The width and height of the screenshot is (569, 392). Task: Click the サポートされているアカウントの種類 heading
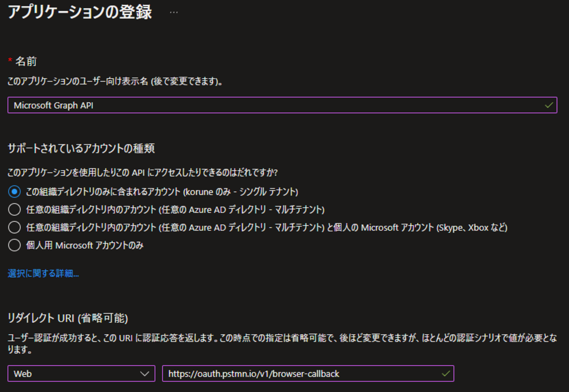81,149
